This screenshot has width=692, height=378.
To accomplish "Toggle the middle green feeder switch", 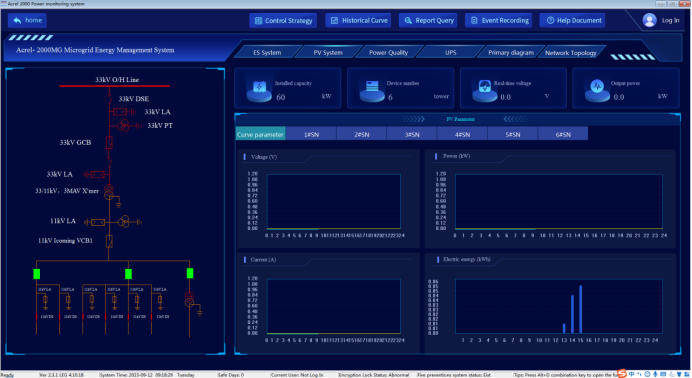I will coord(128,274).
